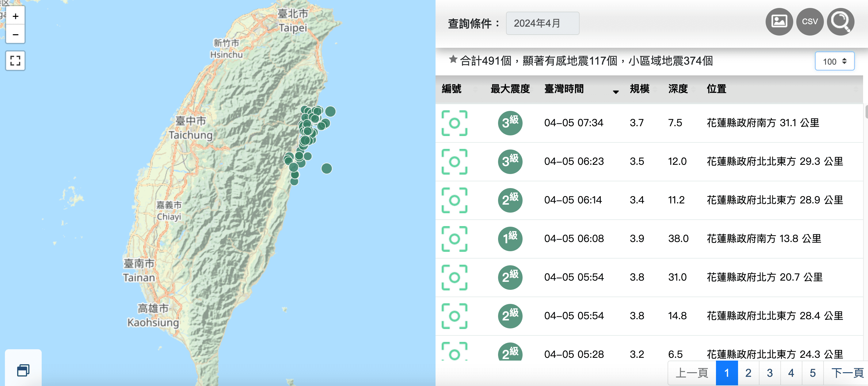Select current page 1 button
This screenshot has height=386, width=868.
(726, 373)
